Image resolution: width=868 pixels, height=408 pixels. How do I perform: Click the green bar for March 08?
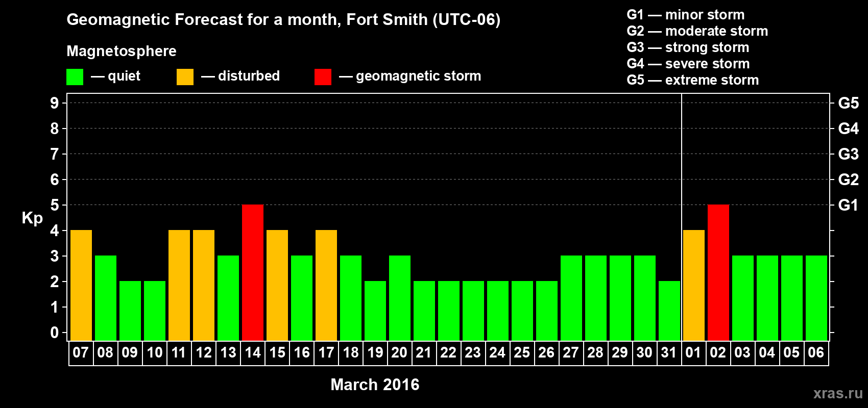coord(106,298)
